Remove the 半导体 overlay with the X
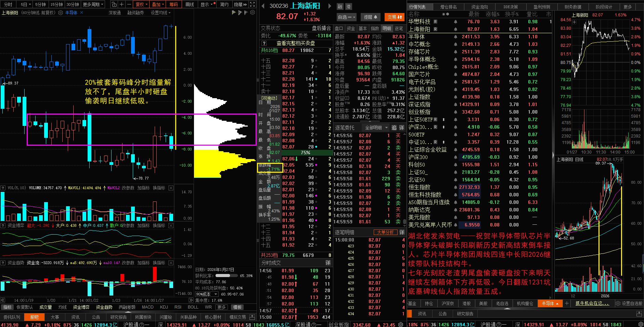The width and height of the screenshot is (644, 327). [x=81, y=13]
